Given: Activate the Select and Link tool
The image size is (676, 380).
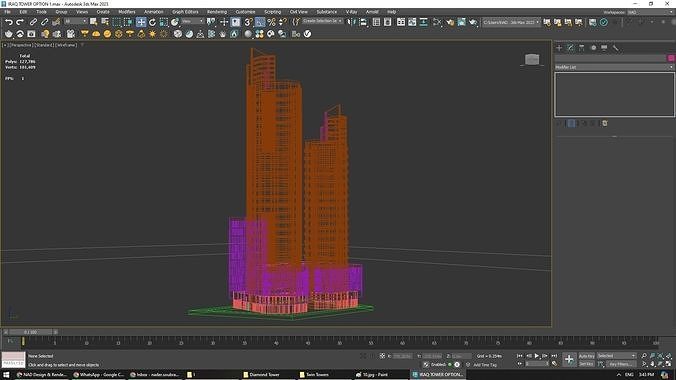Looking at the screenshot, I should tap(33, 22).
